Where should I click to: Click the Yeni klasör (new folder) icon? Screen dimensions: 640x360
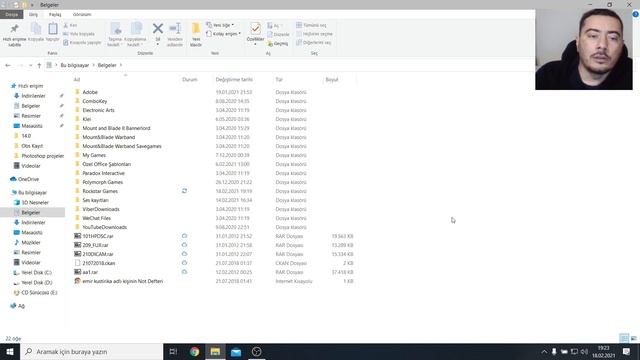pos(196,29)
